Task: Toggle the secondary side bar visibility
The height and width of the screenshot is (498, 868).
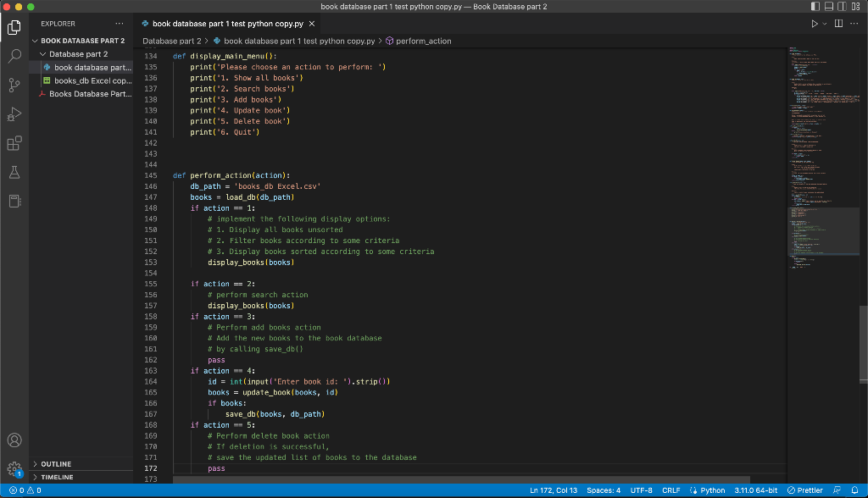Action: (x=843, y=7)
